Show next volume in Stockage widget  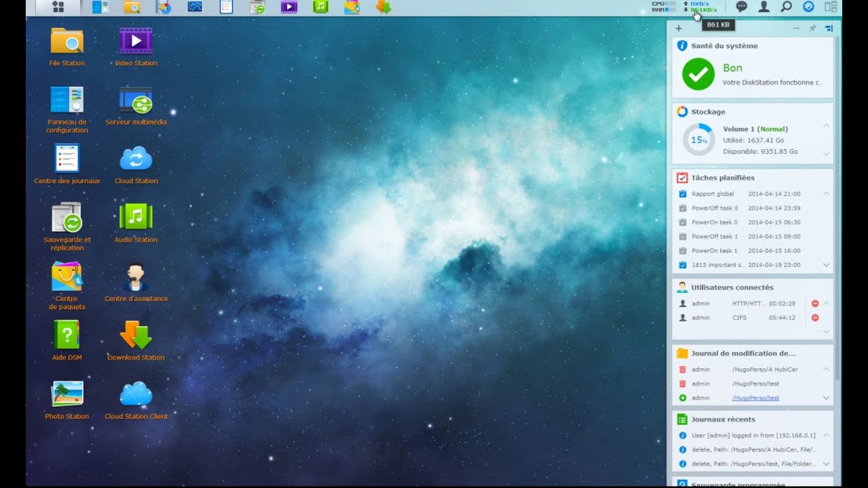click(826, 155)
